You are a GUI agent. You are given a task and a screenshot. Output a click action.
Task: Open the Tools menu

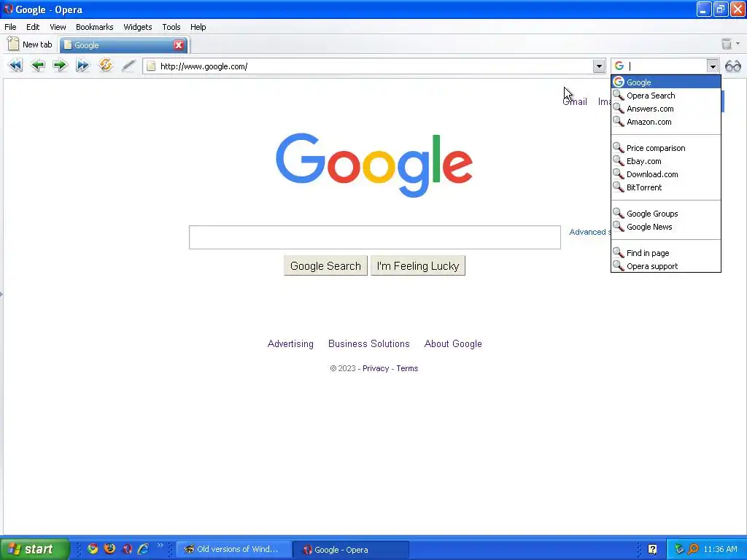[x=171, y=27]
